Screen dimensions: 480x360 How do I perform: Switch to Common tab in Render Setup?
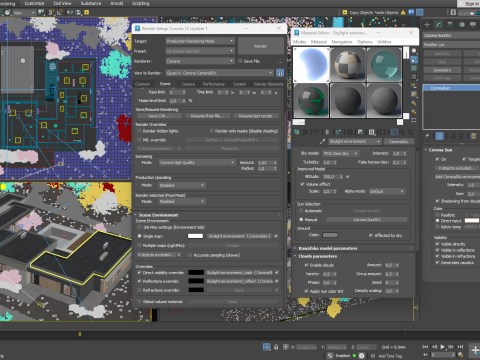[142, 84]
